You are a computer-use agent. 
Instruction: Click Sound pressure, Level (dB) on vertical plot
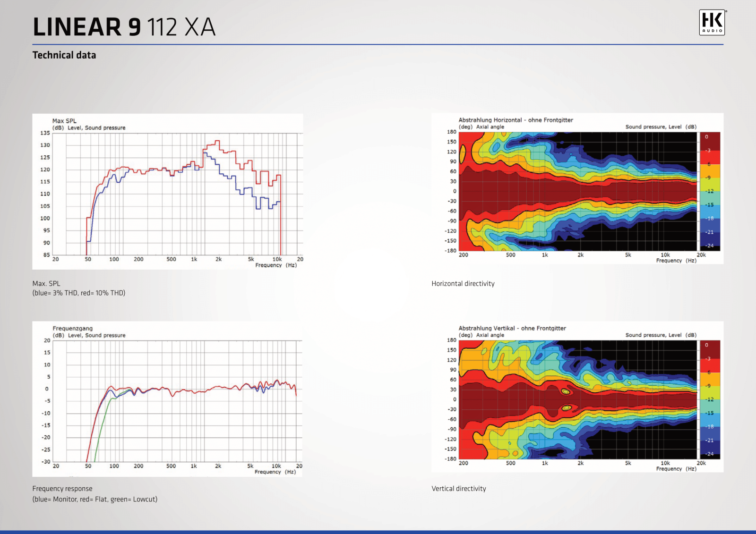[x=661, y=335]
